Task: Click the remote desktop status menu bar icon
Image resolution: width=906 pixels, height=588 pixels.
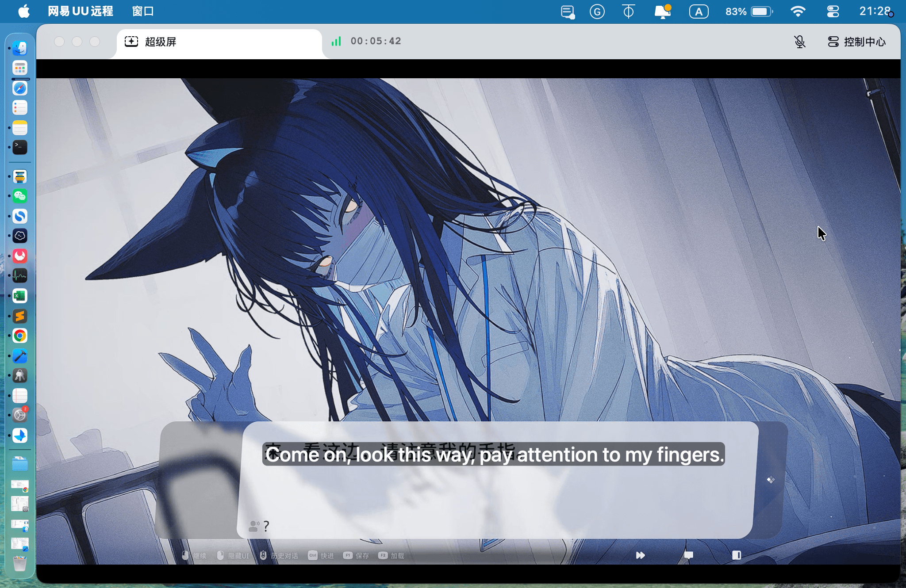Action: [568, 12]
